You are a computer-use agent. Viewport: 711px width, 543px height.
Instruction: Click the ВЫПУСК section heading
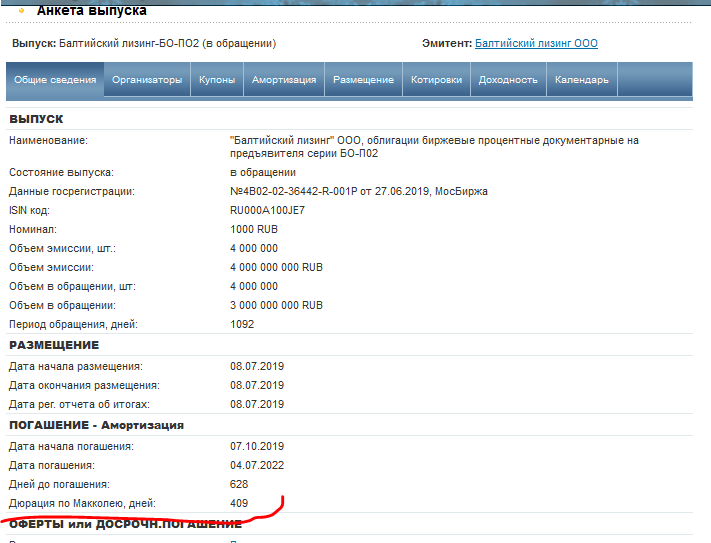click(36, 119)
